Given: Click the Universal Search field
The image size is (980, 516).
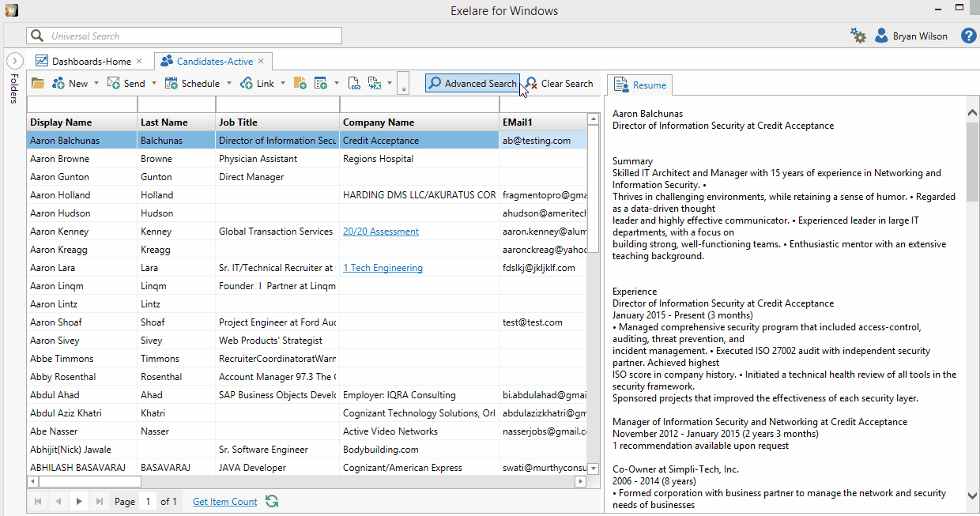Looking at the screenshot, I should 184,36.
